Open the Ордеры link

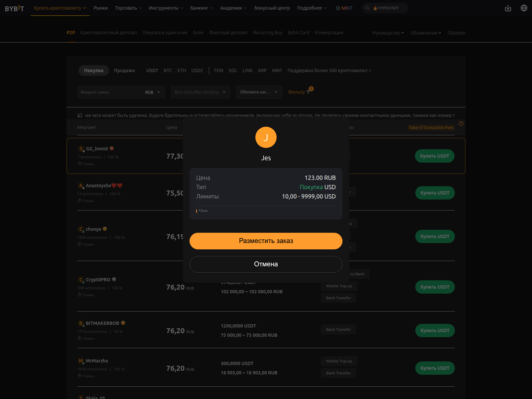(x=457, y=33)
